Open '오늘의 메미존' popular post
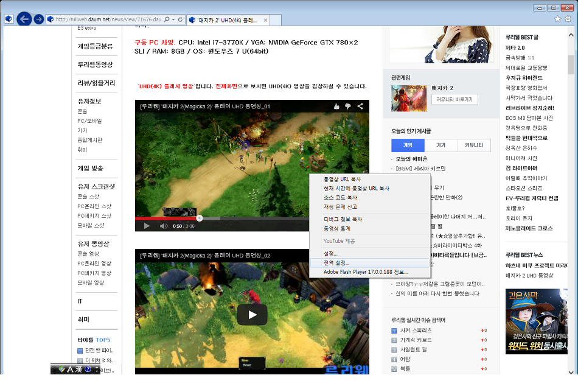The image size is (578, 392). (411, 159)
